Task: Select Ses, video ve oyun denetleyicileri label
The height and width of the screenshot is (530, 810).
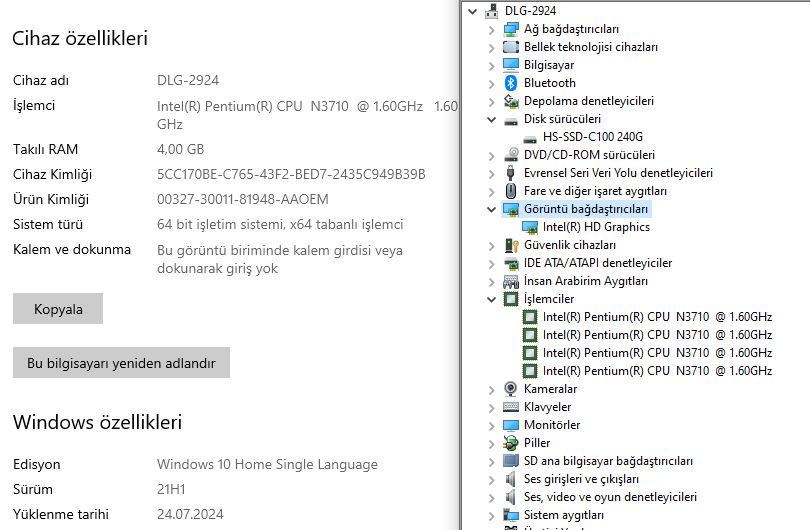Action: 610,497
